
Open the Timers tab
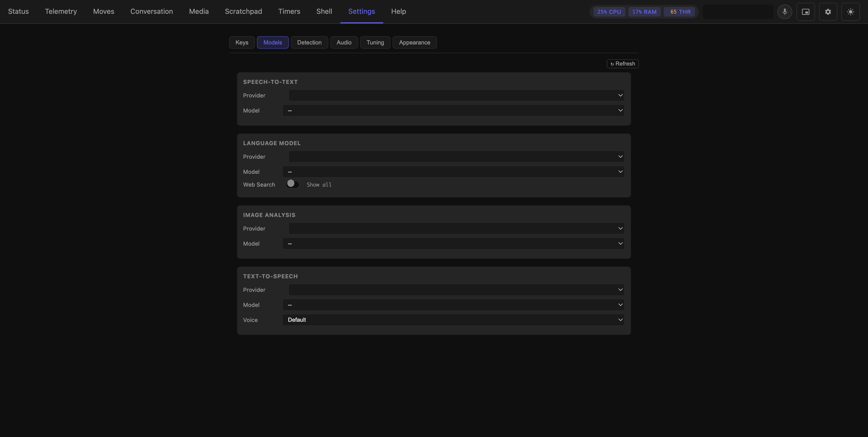tap(289, 12)
